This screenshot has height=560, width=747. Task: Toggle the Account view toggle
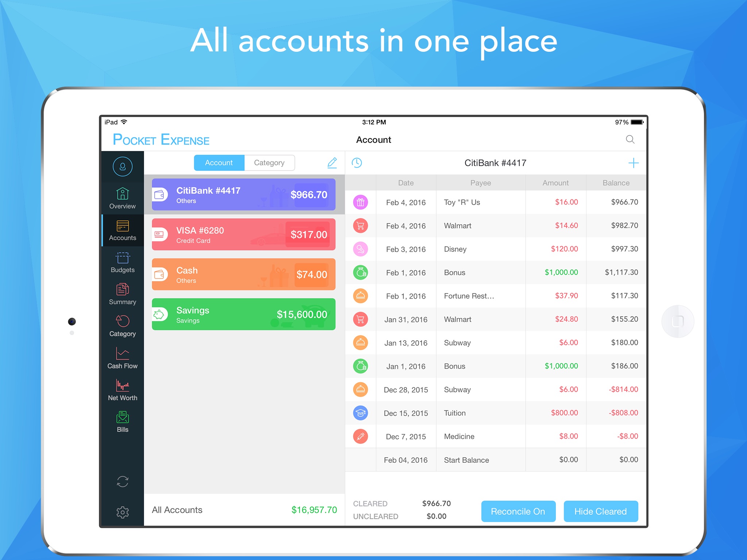[219, 163]
